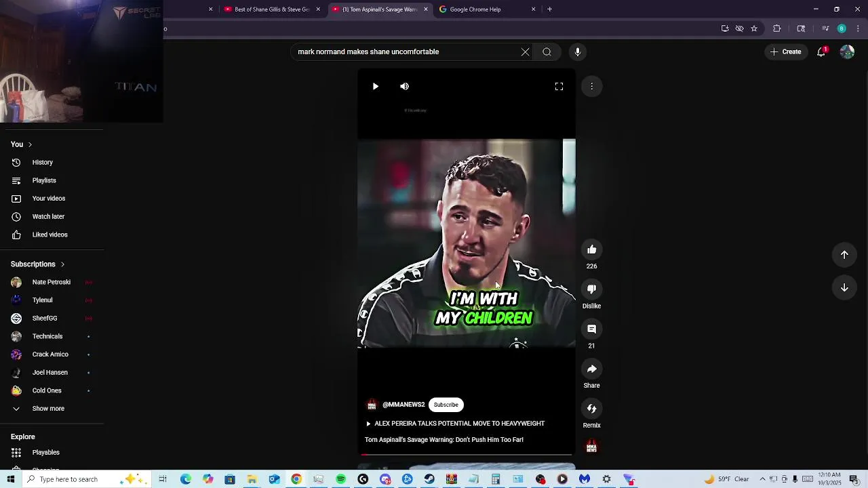Open the YouTube account avatar menu
Screen dimensions: 868x488
tap(847, 52)
